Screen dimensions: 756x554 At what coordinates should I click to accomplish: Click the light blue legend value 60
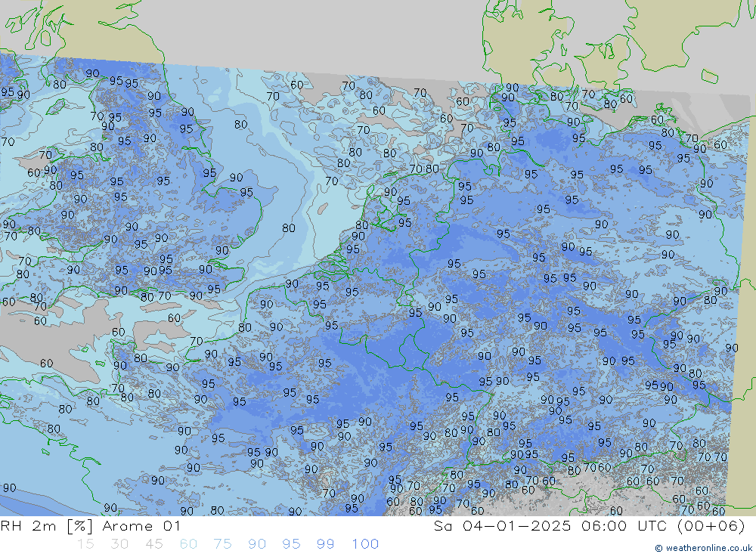pos(188,544)
